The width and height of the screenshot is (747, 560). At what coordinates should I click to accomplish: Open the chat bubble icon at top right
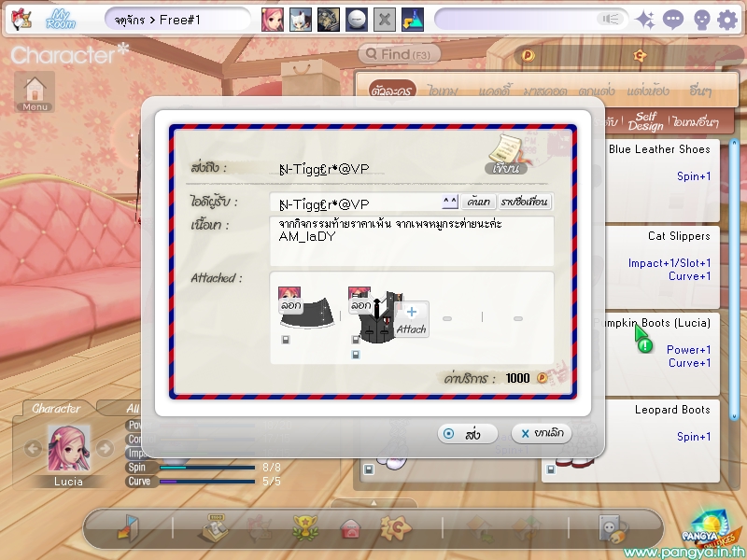673,20
